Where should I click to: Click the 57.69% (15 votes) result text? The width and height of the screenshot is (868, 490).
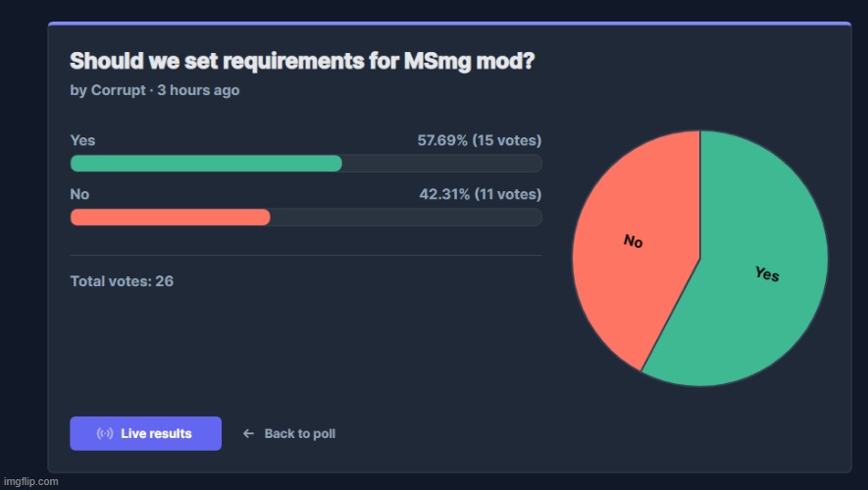pyautogui.click(x=479, y=140)
